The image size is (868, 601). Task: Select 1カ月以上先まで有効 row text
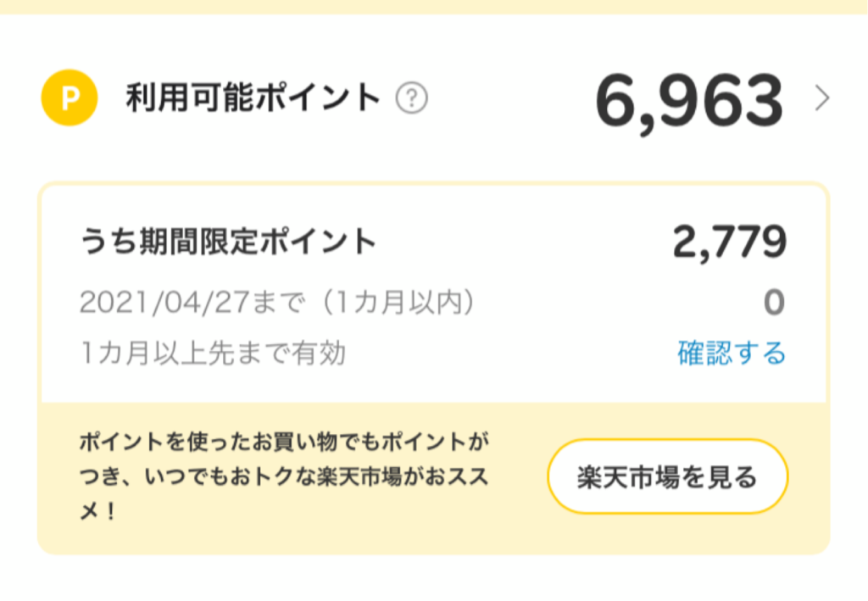click(213, 353)
